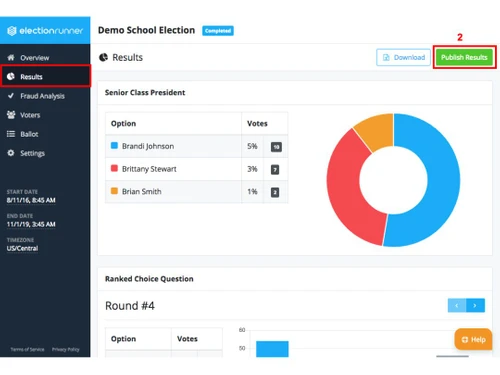Click the vote count badge for Brittany Stewart
Screen dimensions: 500x375
point(275,170)
